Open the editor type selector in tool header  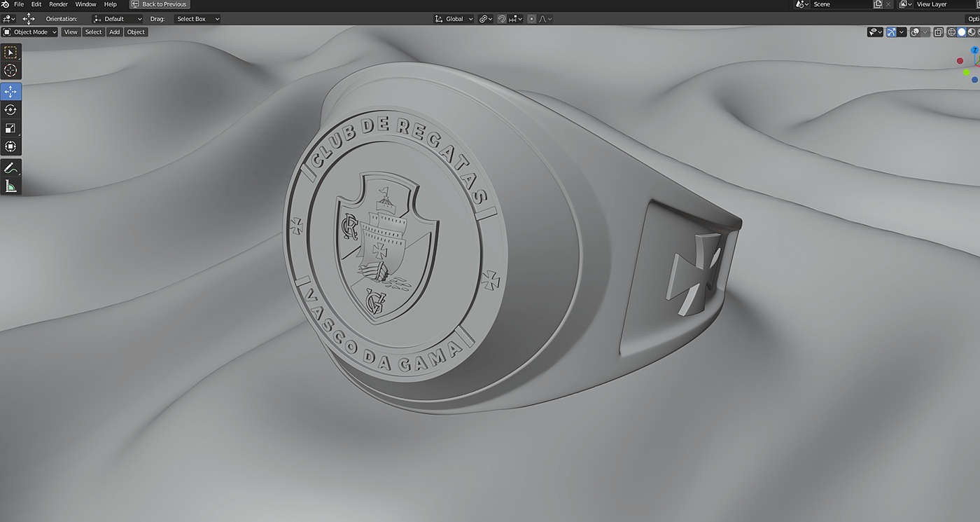9,19
